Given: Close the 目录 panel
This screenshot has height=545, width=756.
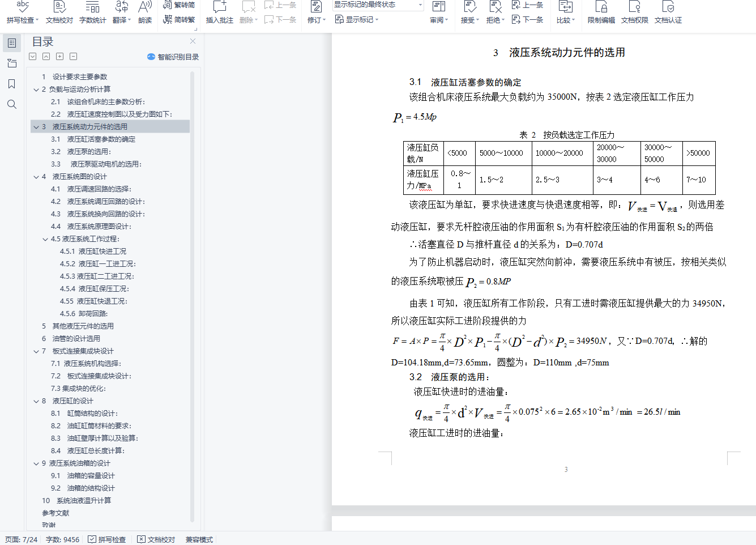Looking at the screenshot, I should [193, 41].
